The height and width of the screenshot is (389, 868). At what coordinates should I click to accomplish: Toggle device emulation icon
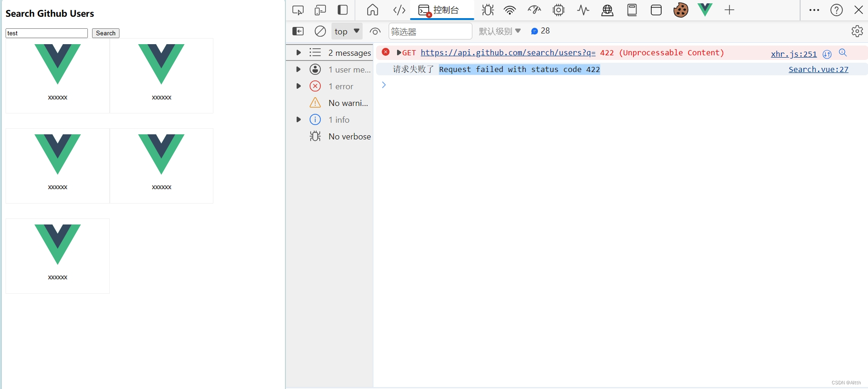[x=320, y=10]
